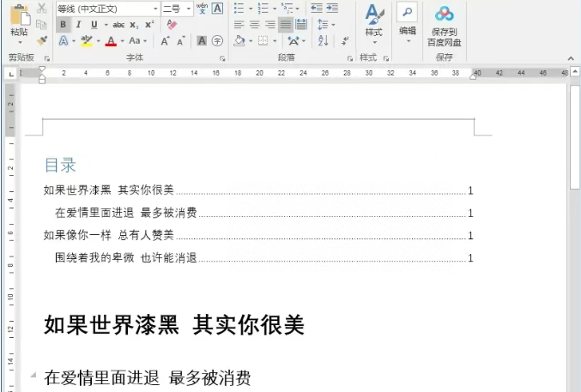Toggle justify alignment
581x392 pixels.
(285, 25)
